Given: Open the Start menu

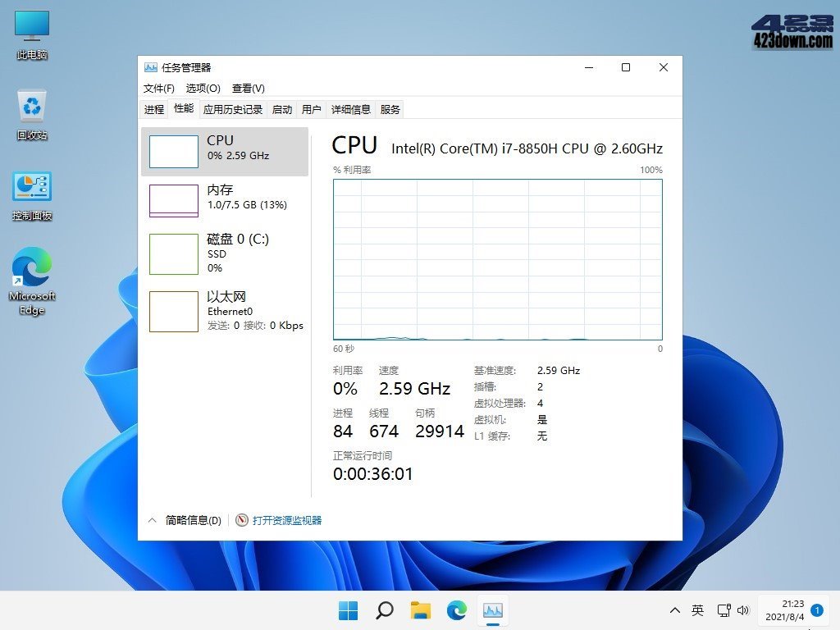Looking at the screenshot, I should [347, 610].
